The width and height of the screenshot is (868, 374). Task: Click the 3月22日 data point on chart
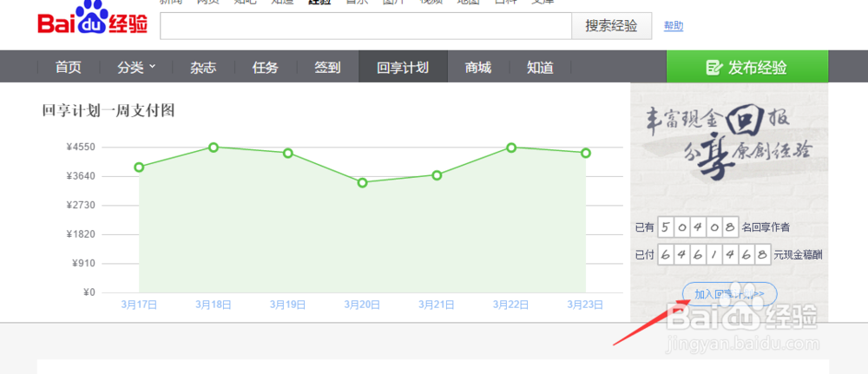point(511,148)
